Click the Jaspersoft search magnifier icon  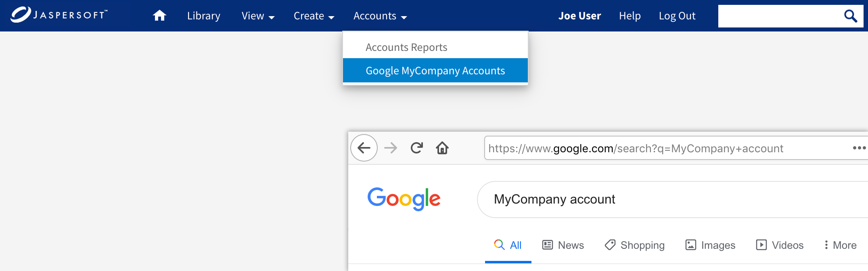[x=851, y=16]
